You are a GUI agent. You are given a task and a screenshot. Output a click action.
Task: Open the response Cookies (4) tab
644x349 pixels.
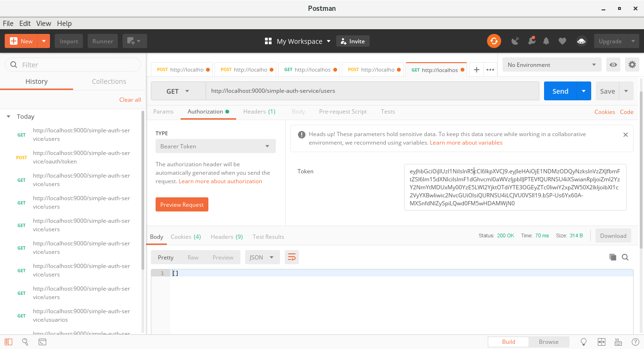tap(186, 236)
